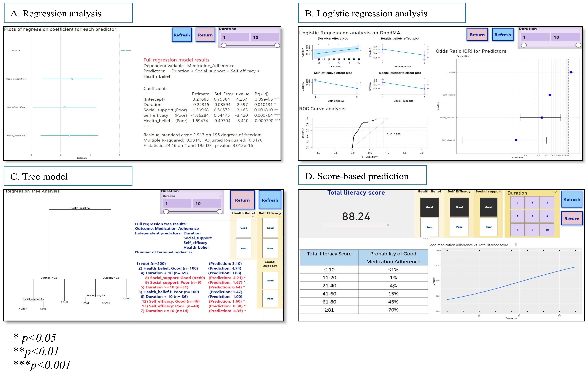The image size is (588, 374).
Task: Click focus mode icon on adherence scatter chart
Action: point(516,245)
